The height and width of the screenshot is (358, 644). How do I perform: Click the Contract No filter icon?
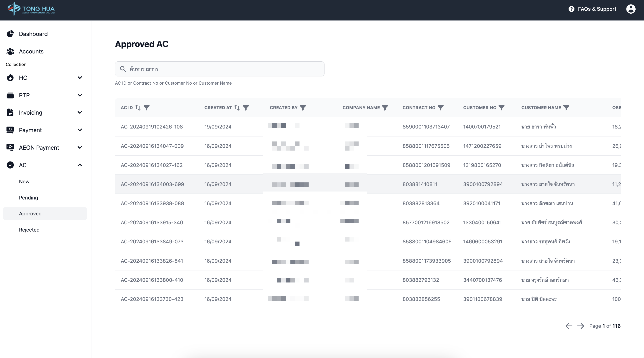(440, 108)
